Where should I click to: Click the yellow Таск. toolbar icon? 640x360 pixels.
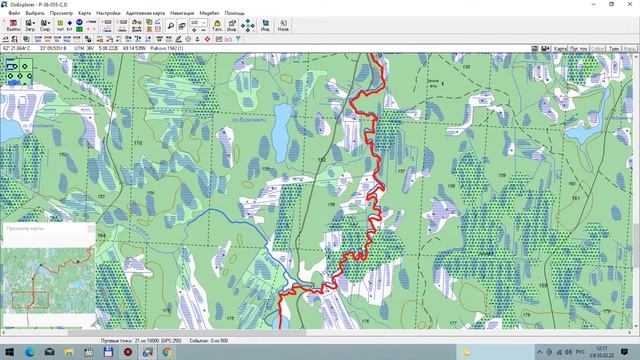click(217, 25)
